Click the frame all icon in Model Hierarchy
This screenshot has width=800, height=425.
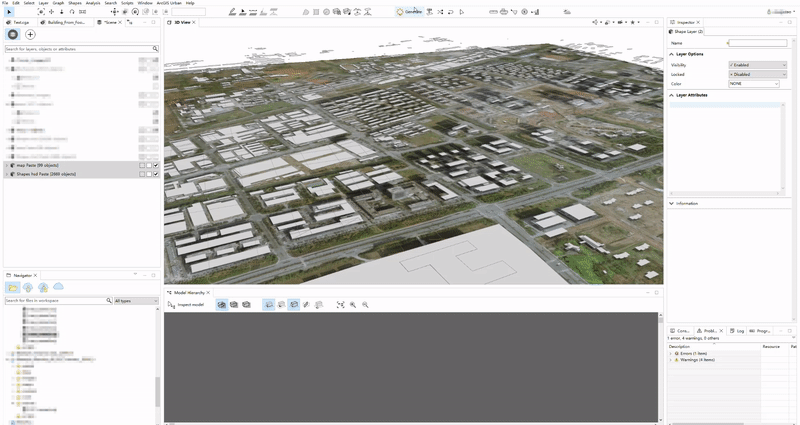(340, 305)
